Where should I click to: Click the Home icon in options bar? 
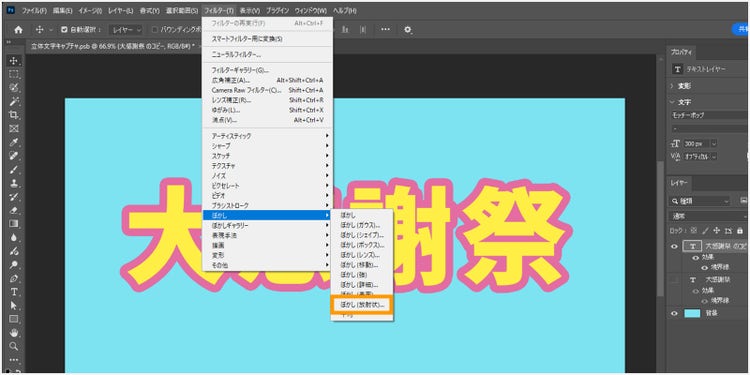[19, 30]
